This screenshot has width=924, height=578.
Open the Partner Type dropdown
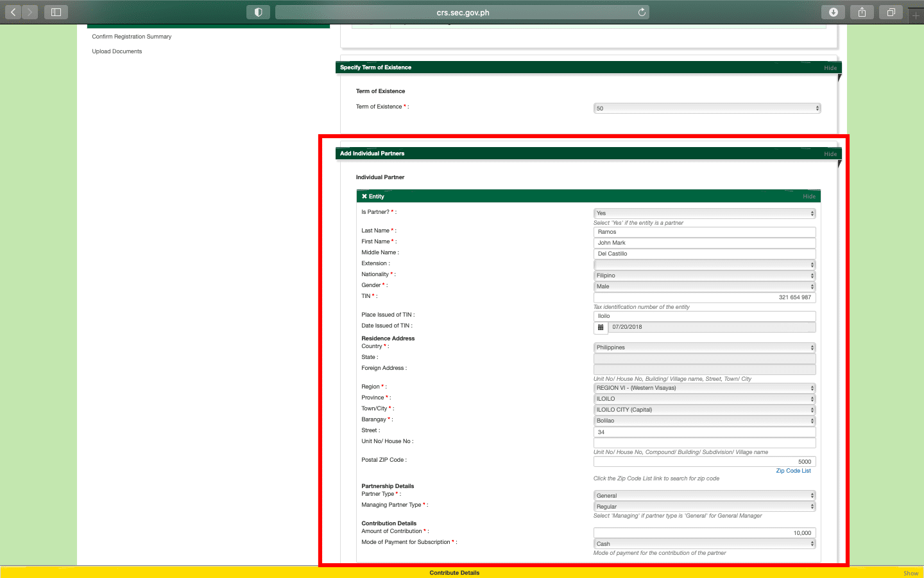704,496
